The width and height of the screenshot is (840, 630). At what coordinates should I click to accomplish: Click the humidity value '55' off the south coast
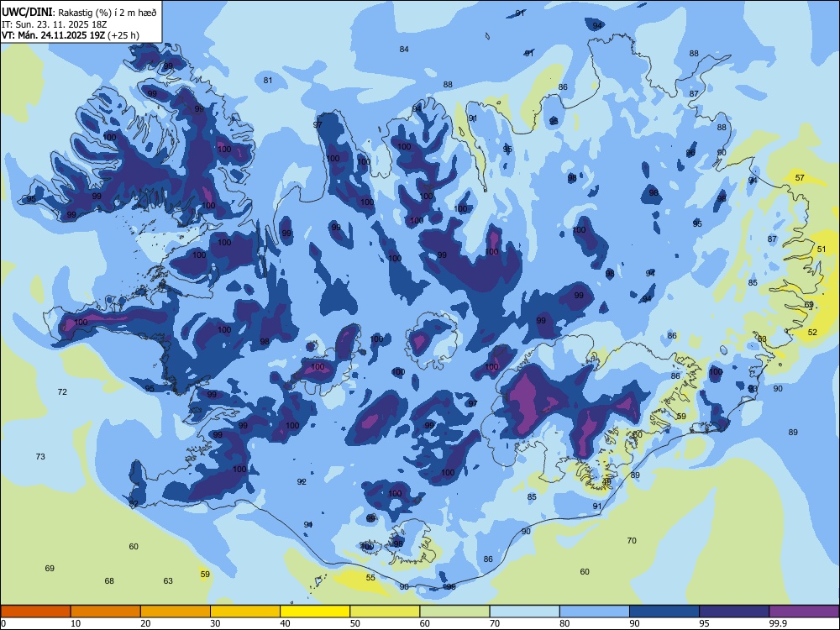[370, 578]
